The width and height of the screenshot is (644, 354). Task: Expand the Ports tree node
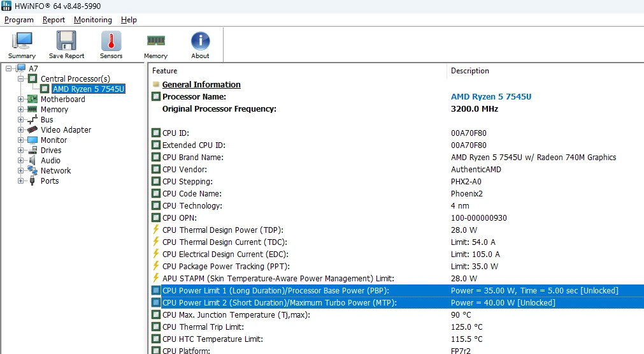20,181
